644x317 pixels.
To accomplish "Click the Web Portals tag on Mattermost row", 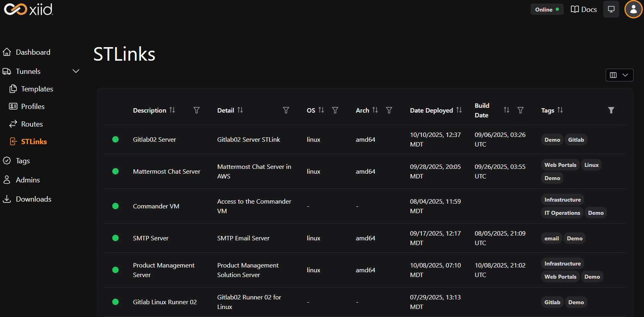I will pyautogui.click(x=560, y=165).
